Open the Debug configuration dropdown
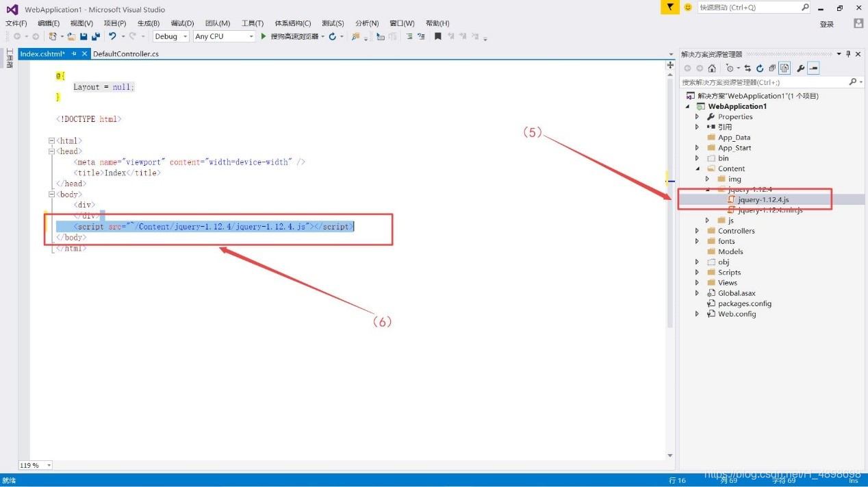 tap(185, 36)
